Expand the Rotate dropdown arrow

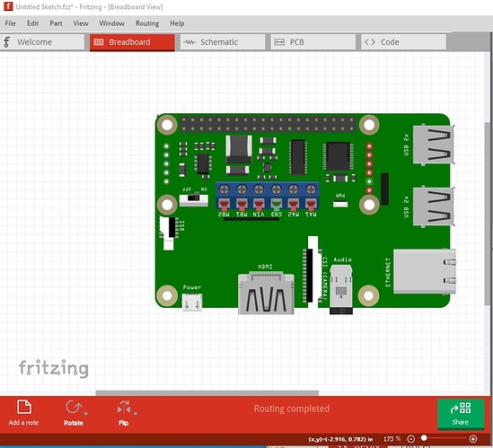tap(86, 413)
